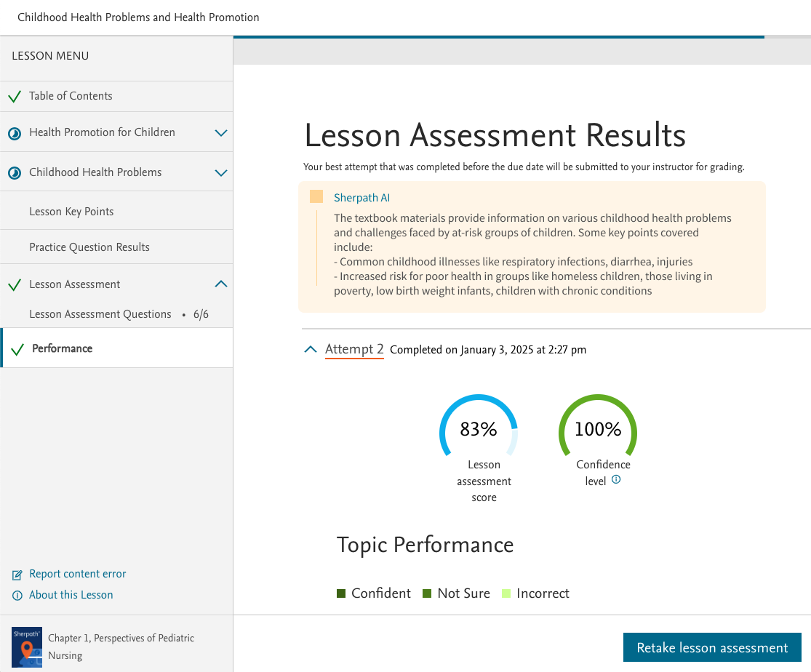Expand Health Promotion for Children section

(221, 133)
